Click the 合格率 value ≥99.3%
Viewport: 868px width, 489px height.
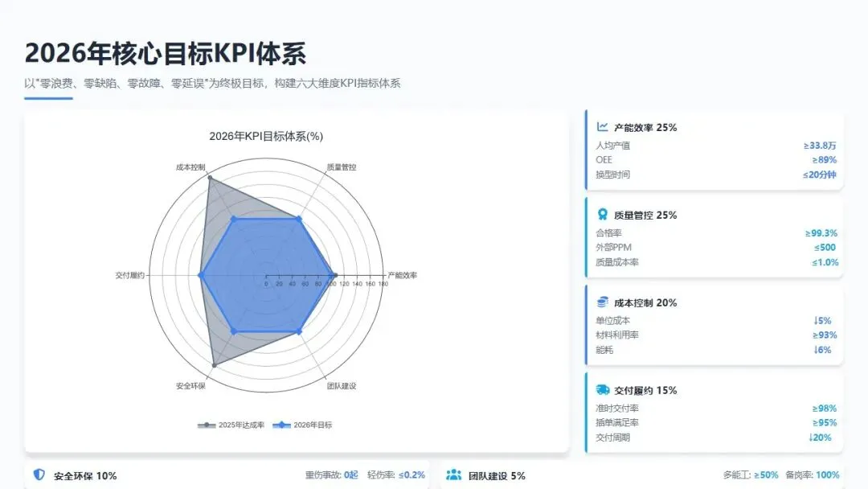(x=821, y=232)
